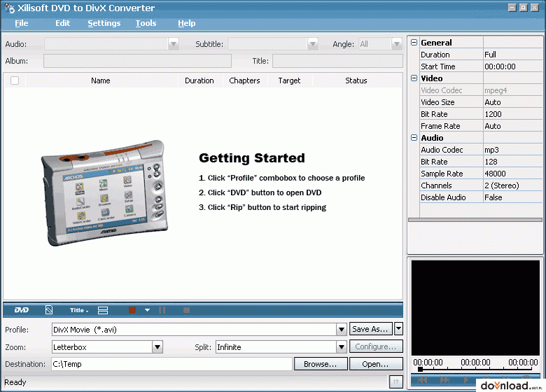Click the Title text field

click(x=337, y=61)
